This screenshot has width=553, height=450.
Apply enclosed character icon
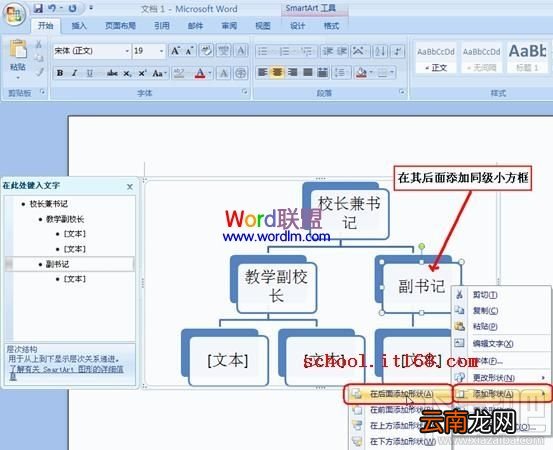[241, 73]
